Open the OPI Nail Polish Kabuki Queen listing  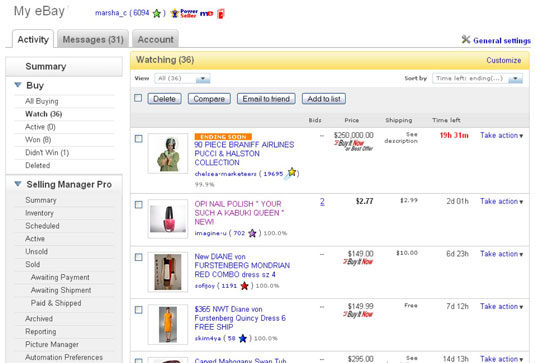point(240,213)
